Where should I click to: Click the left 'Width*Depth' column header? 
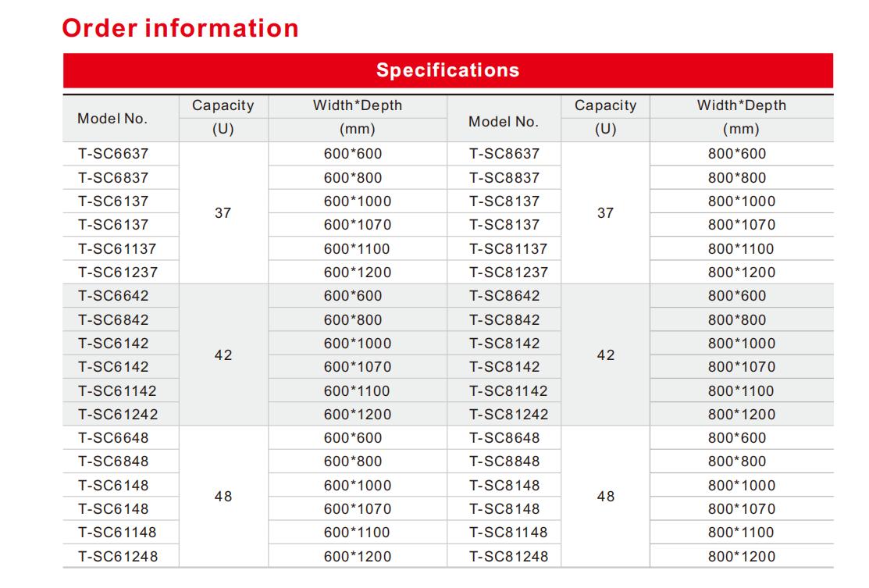point(358,106)
